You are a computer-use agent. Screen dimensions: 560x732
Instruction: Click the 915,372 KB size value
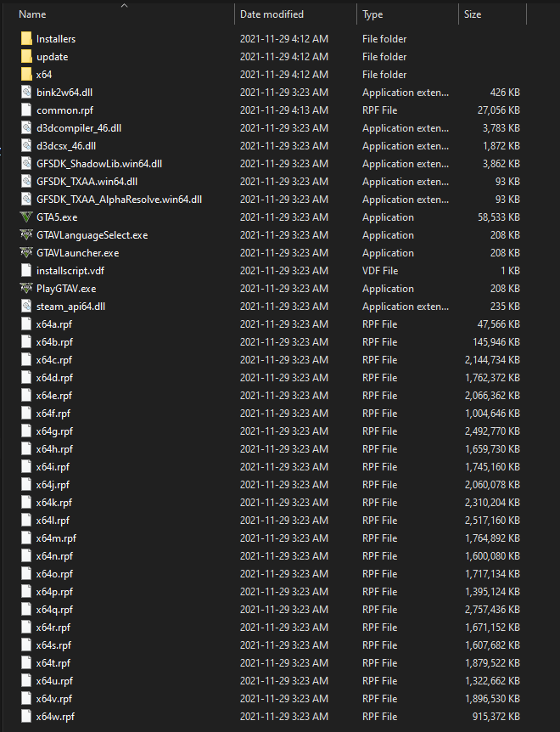[496, 717]
